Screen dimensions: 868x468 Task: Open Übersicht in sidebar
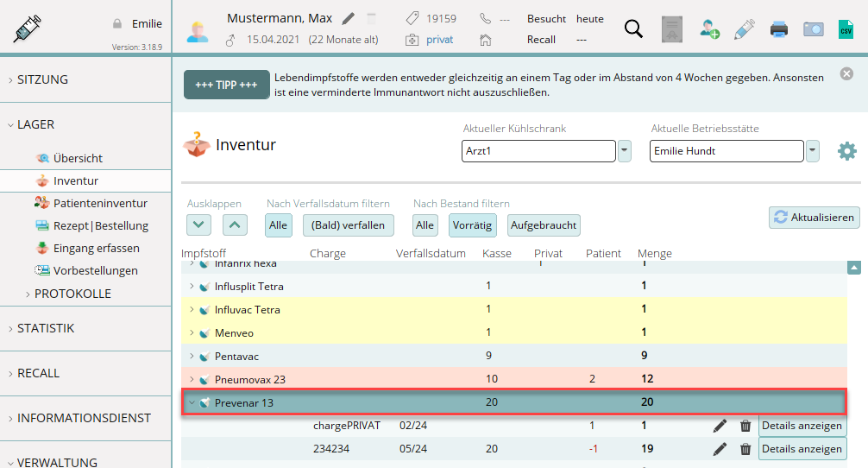click(x=78, y=158)
